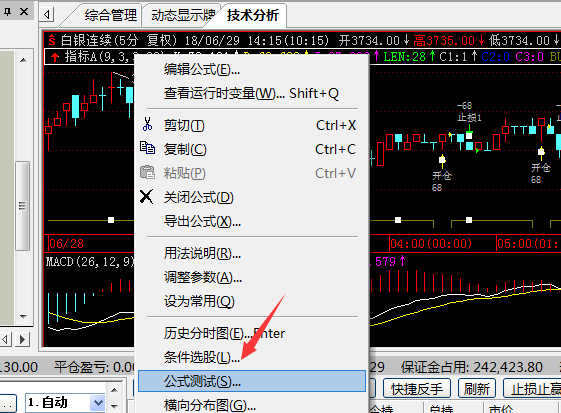Viewport: 561px width, 413px height.
Task: Click the 保证金占用 status entry
Action: [472, 367]
